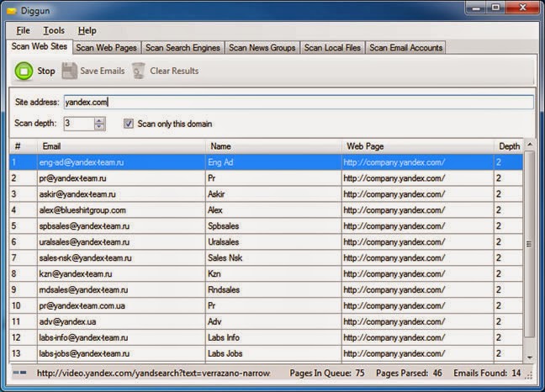Sort by the # column header
The width and height of the screenshot is (545, 392).
pyautogui.click(x=24, y=146)
